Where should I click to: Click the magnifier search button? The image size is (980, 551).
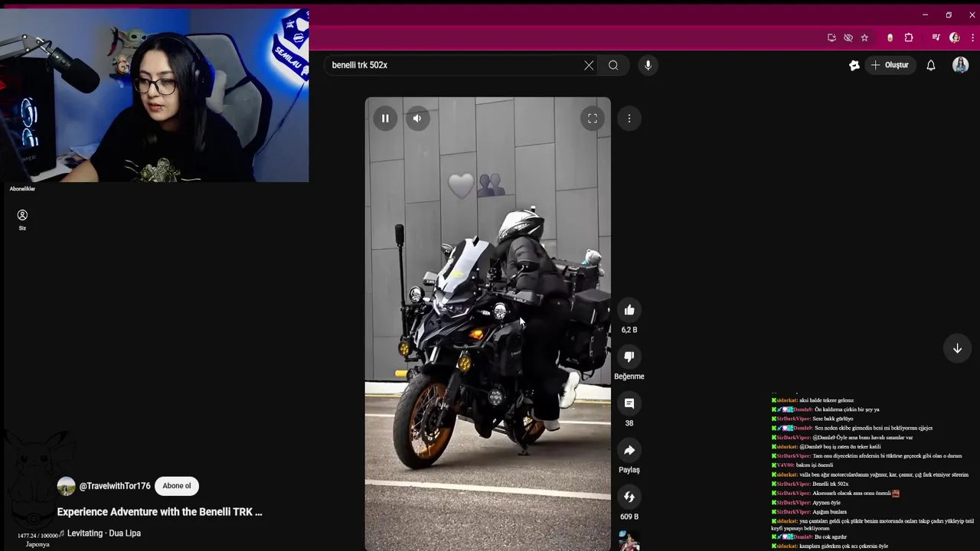click(613, 65)
